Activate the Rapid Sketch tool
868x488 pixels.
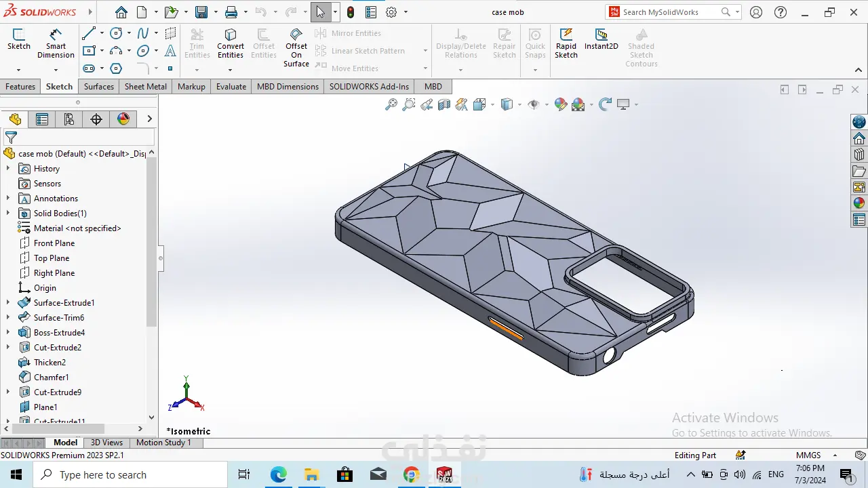566,43
